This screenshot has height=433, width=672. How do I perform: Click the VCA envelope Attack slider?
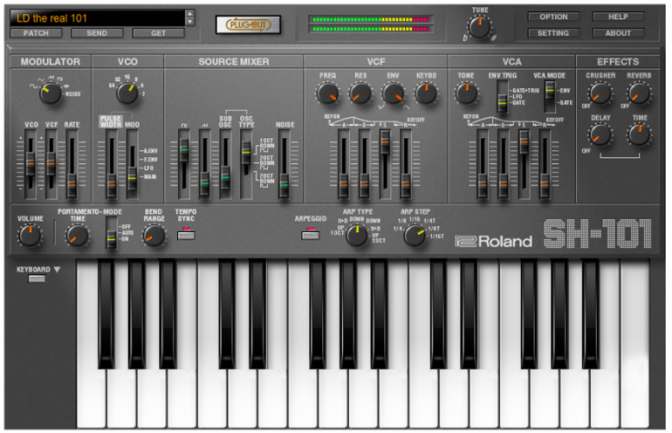point(482,164)
